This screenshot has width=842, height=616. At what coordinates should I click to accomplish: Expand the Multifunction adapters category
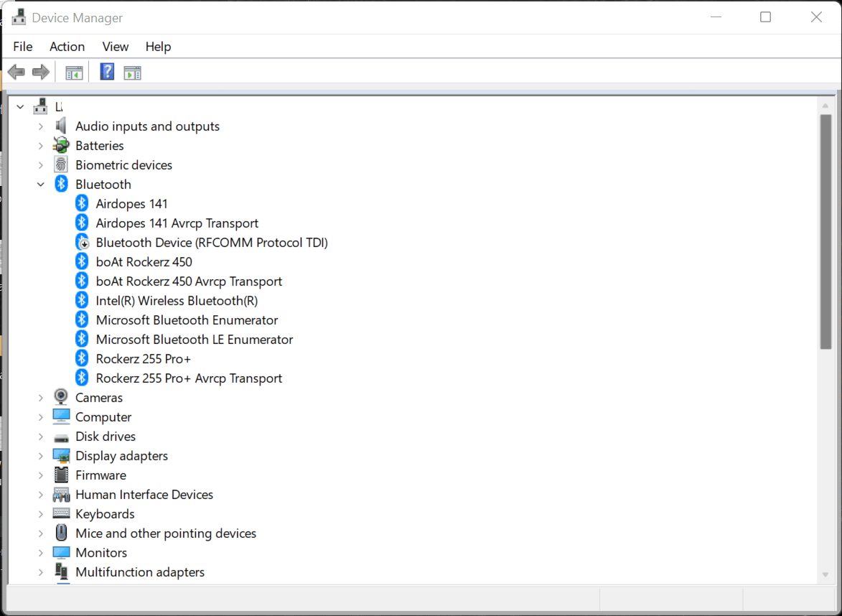(41, 571)
